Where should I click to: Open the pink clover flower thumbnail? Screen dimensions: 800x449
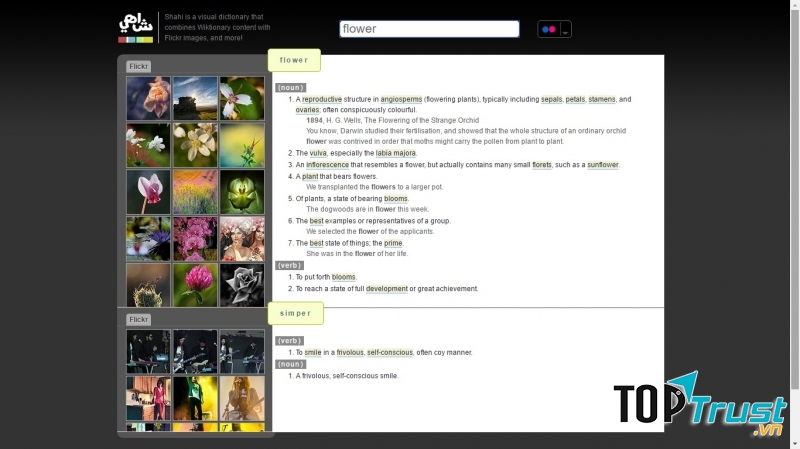195,284
